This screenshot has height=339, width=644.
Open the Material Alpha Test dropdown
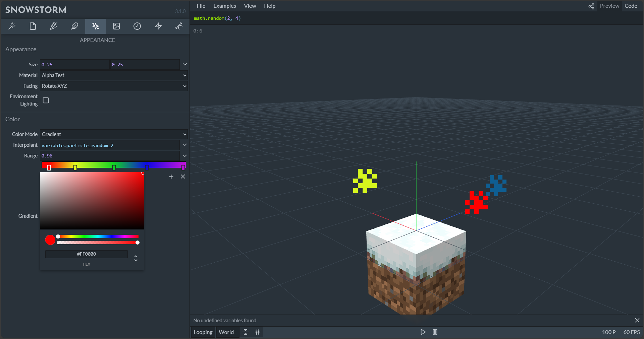coord(114,75)
